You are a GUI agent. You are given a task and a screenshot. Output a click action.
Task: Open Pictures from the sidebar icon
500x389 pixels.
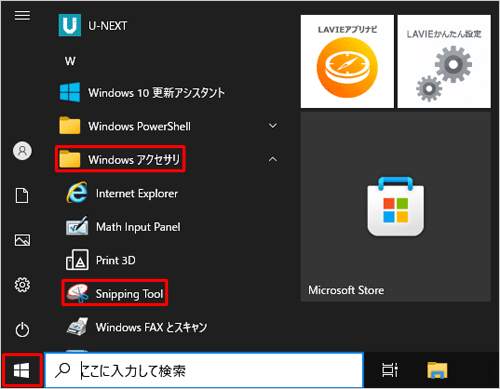click(x=22, y=240)
